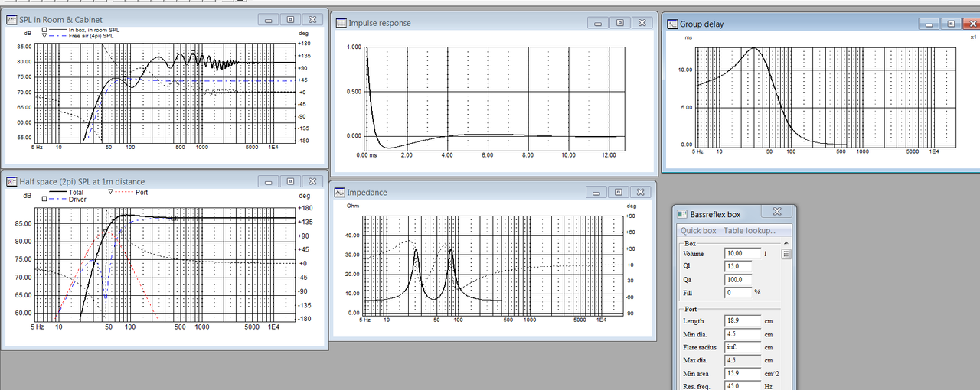This screenshot has height=390, width=980.
Task: Click the 'Impedance' title bar text
Action: coord(367,193)
